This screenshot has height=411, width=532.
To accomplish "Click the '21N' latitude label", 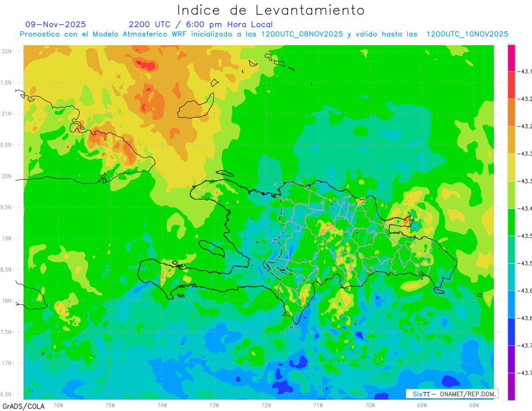I will 8,114.
